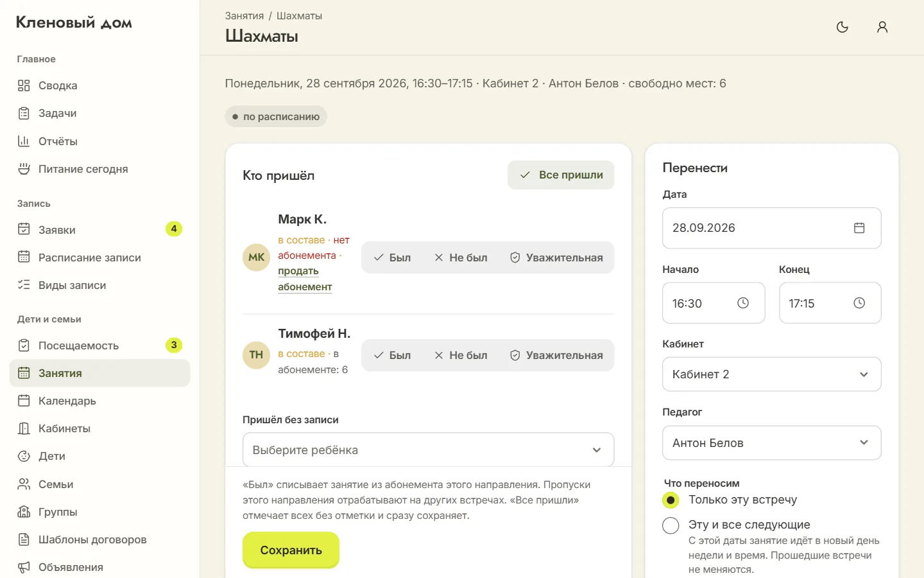Open Посещаемость in the sidebar

tap(99, 346)
